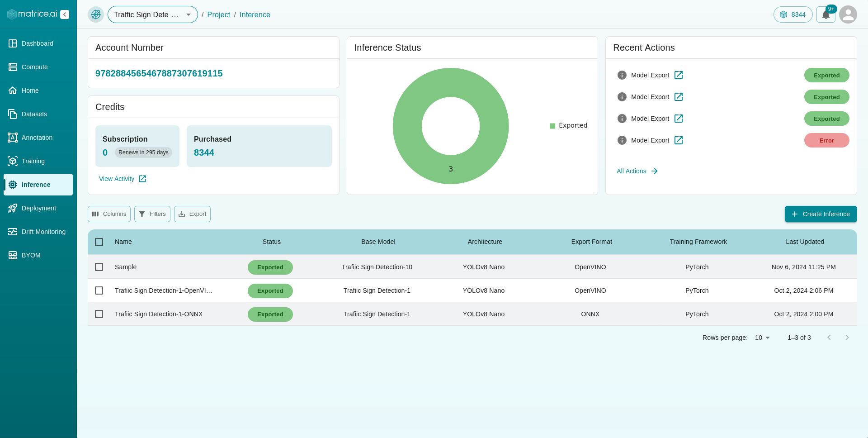Click the View Activity link
The image size is (868, 438).
click(x=123, y=179)
